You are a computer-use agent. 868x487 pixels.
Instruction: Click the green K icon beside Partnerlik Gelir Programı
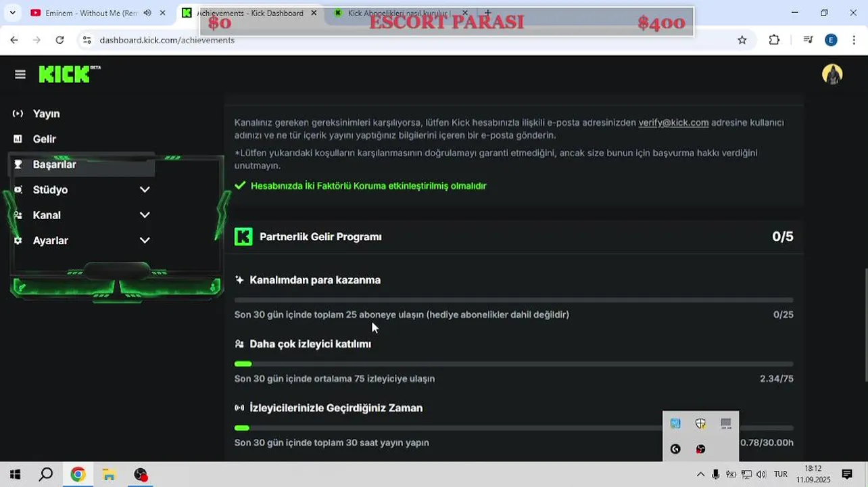pos(243,237)
